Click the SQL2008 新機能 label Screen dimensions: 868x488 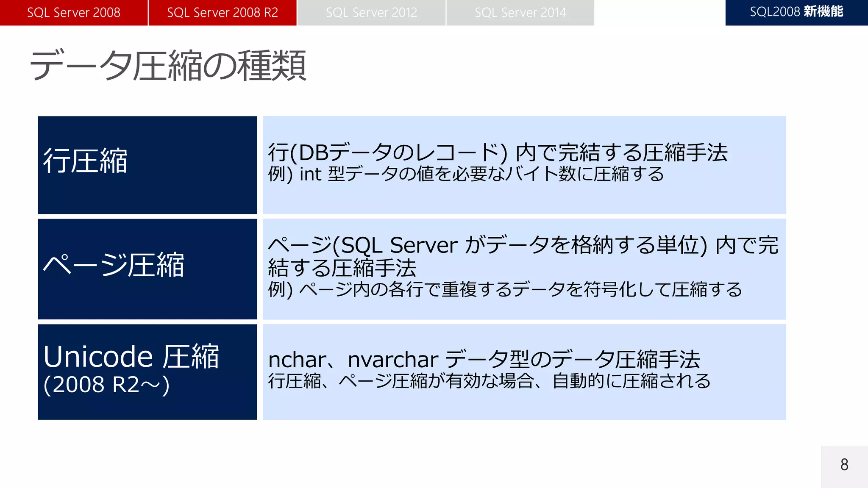(796, 12)
